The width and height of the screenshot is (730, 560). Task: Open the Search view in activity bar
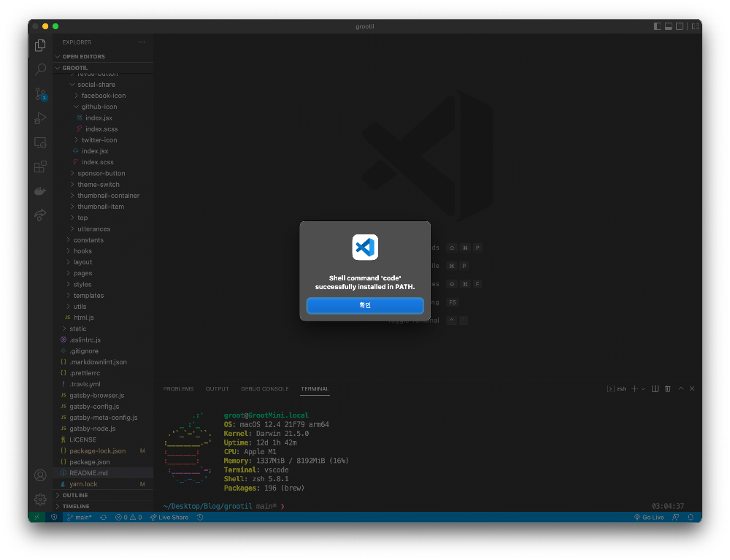40,70
